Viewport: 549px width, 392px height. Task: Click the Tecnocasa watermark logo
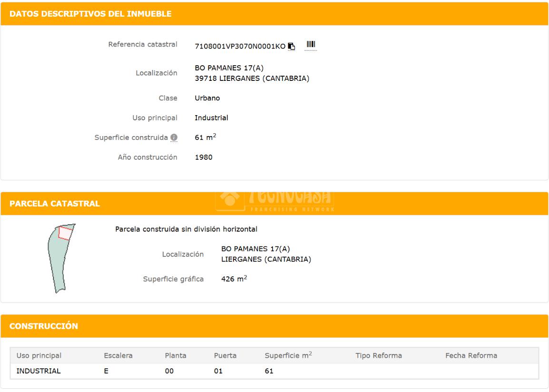coord(274,200)
